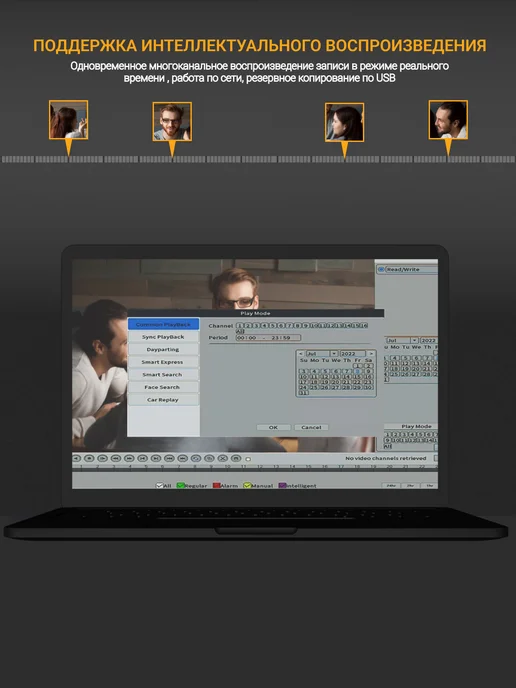The height and width of the screenshot is (688, 516).
Task: Tick channel 1 checkbox in Play Mode dialog
Action: coord(240,326)
